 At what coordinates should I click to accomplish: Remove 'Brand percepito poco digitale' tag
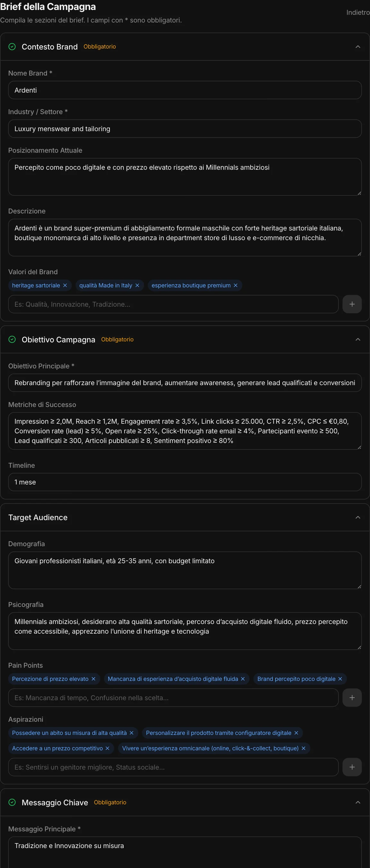pos(340,679)
